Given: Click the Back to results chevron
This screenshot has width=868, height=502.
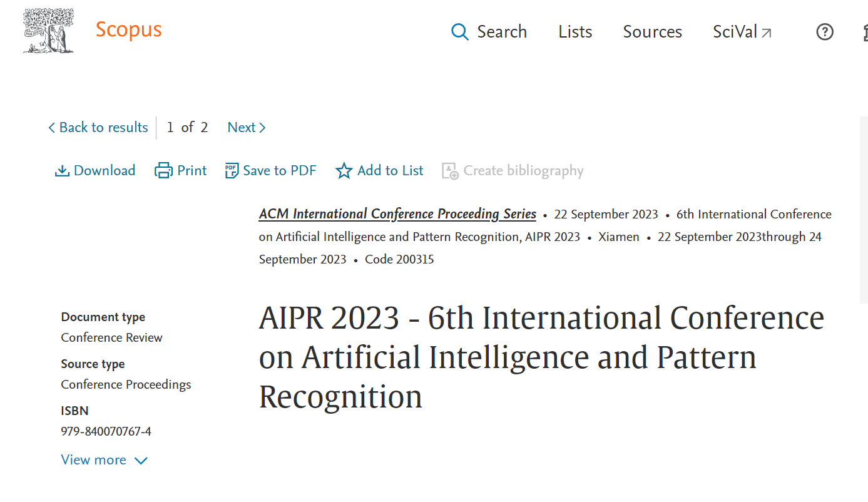Looking at the screenshot, I should click(x=51, y=128).
